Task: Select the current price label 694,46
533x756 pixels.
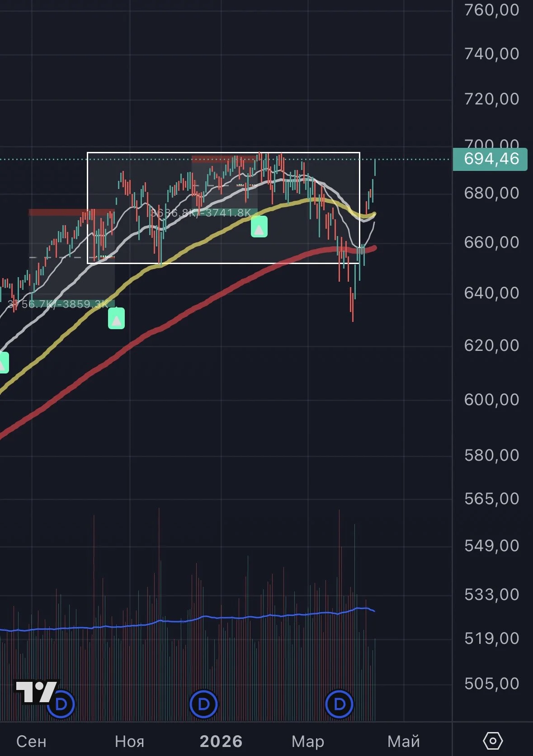Action: pos(491,159)
